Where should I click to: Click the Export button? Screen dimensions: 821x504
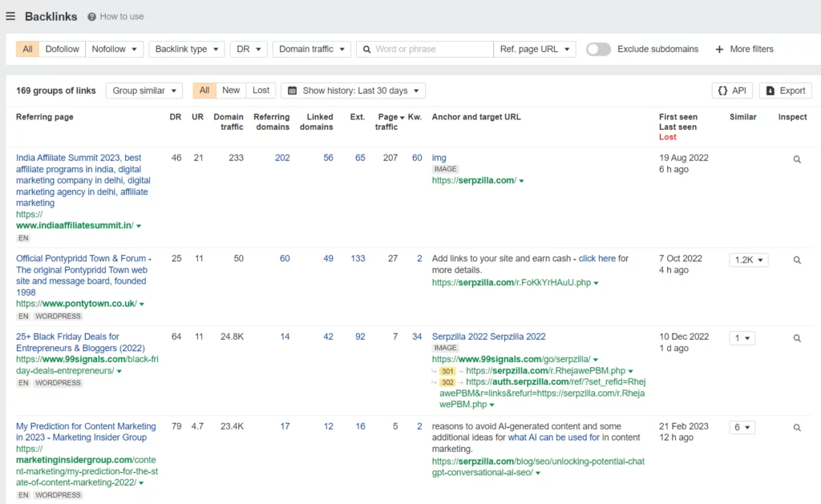[x=785, y=91]
